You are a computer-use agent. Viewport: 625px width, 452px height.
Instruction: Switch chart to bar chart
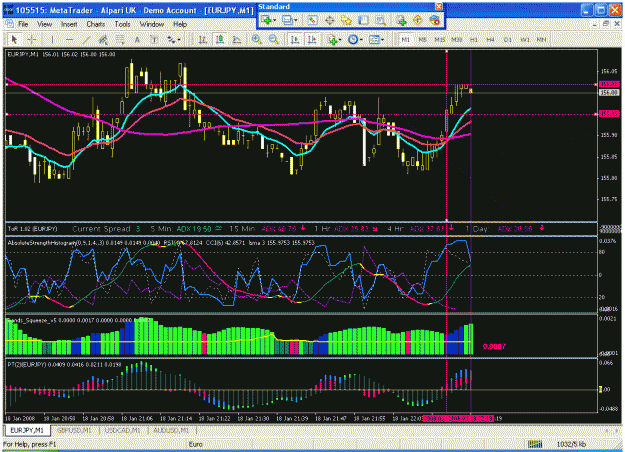point(203,39)
